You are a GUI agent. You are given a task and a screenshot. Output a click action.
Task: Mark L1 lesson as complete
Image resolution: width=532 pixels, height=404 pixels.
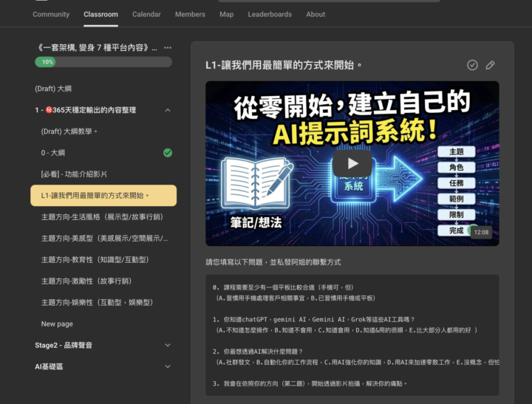(x=472, y=65)
